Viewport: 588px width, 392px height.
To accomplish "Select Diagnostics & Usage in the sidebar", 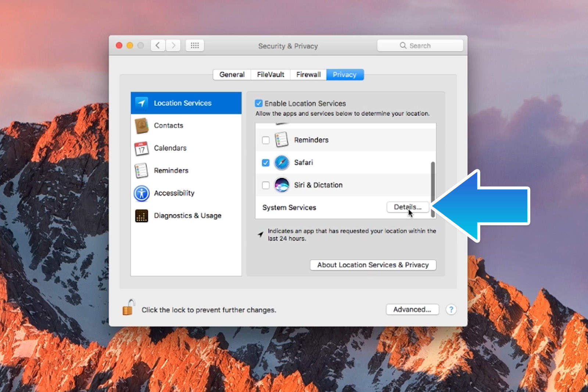I will [x=187, y=216].
